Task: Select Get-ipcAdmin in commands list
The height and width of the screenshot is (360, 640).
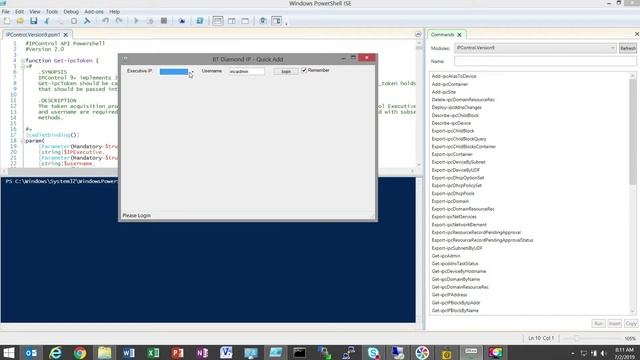Action: (446, 256)
